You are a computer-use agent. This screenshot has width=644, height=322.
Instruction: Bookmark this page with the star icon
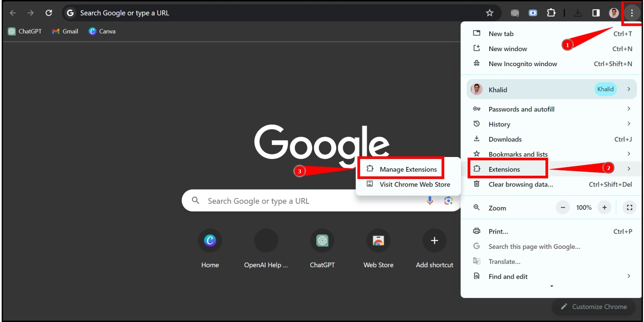click(x=489, y=13)
